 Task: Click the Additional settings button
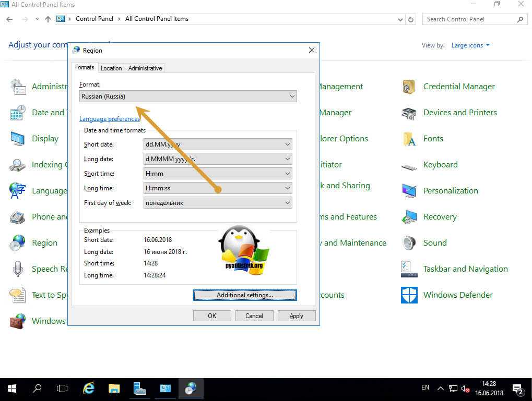click(245, 295)
